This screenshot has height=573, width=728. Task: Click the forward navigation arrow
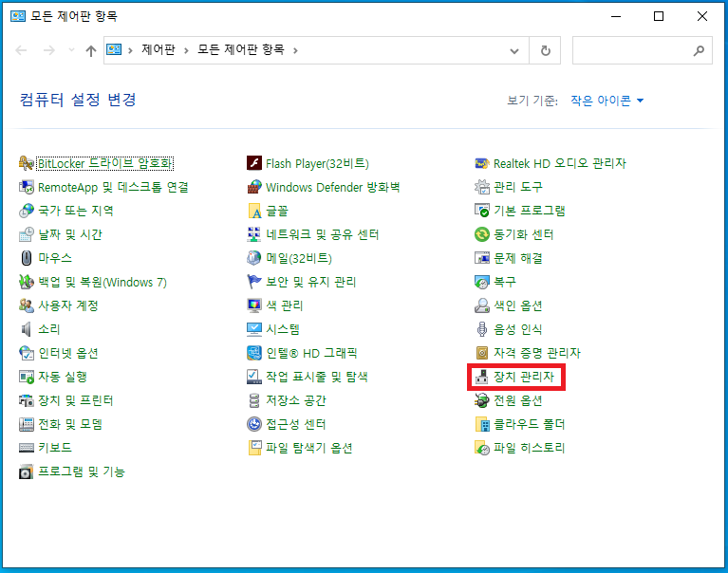pos(49,50)
